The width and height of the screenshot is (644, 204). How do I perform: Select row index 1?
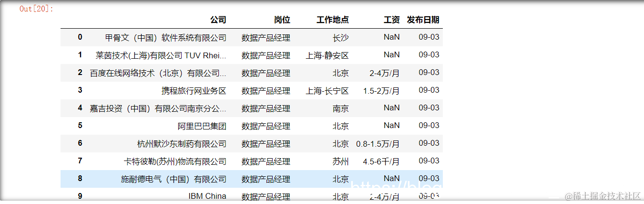pos(80,55)
